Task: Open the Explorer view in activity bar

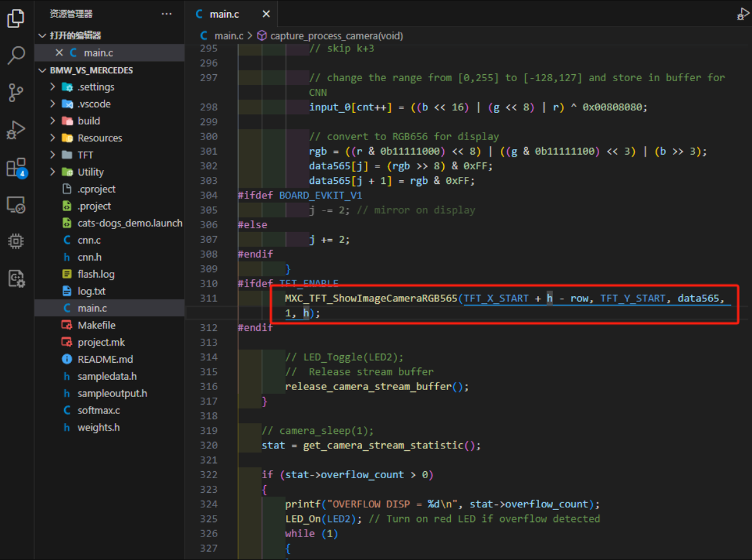Action: pyautogui.click(x=16, y=18)
